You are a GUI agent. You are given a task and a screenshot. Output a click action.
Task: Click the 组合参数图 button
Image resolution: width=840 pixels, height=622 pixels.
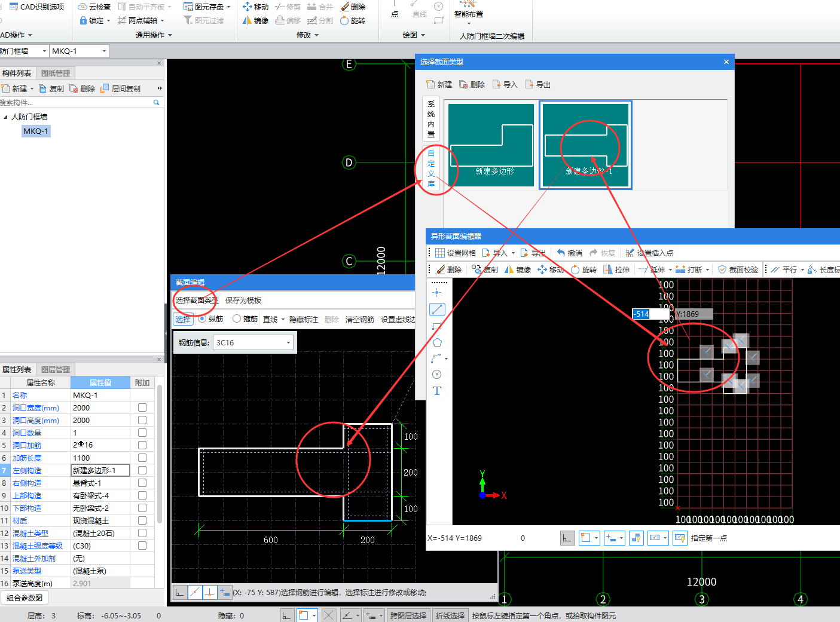[x=25, y=598]
